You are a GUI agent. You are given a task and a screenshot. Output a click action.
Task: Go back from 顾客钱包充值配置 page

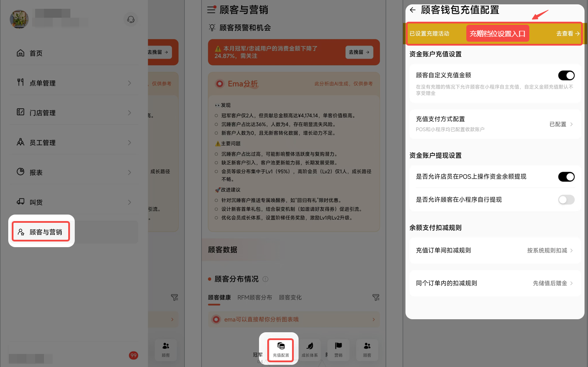412,10
